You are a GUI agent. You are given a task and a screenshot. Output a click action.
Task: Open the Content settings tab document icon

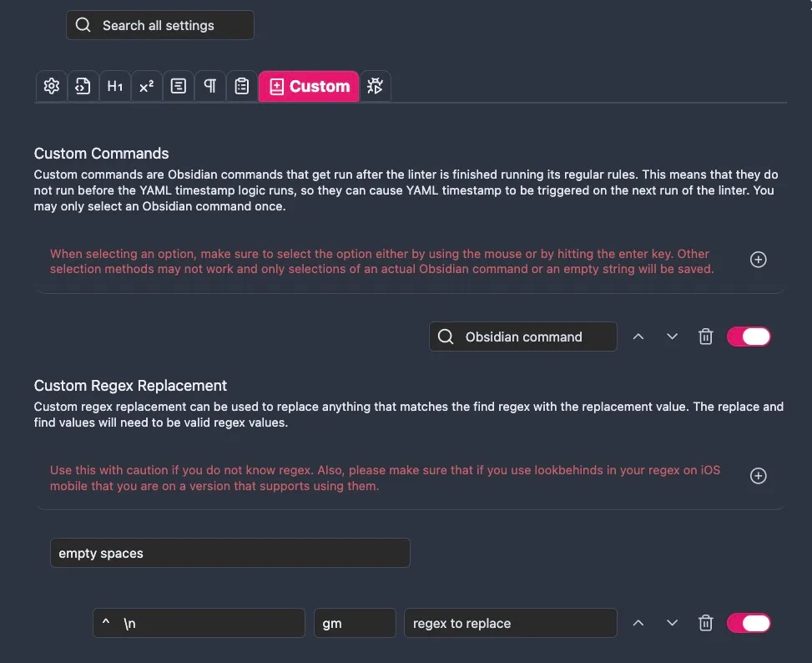point(178,85)
